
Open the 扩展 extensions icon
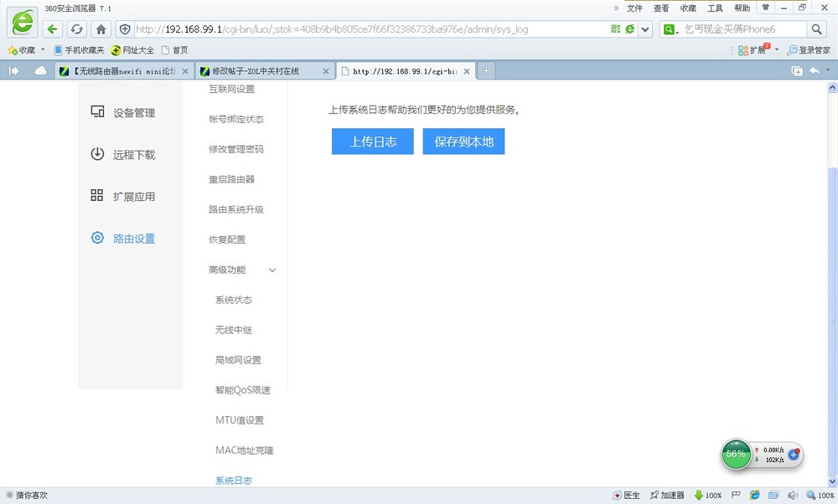pyautogui.click(x=753, y=50)
